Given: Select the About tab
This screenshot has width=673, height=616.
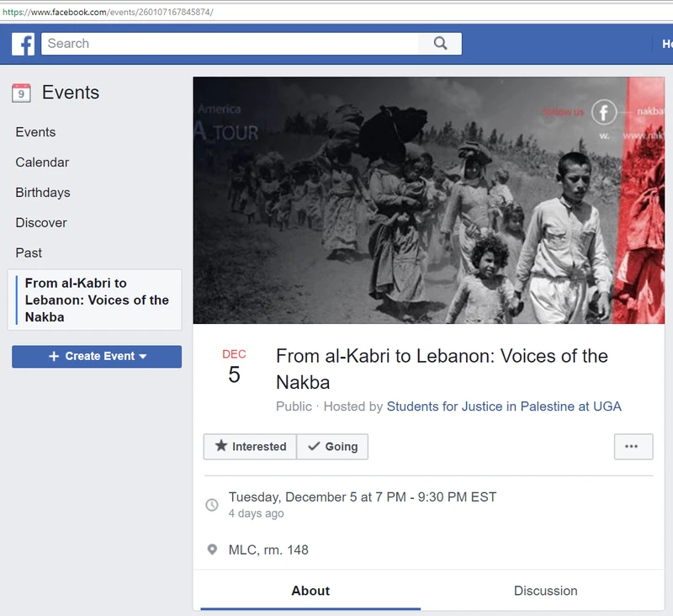Looking at the screenshot, I should 310,591.
